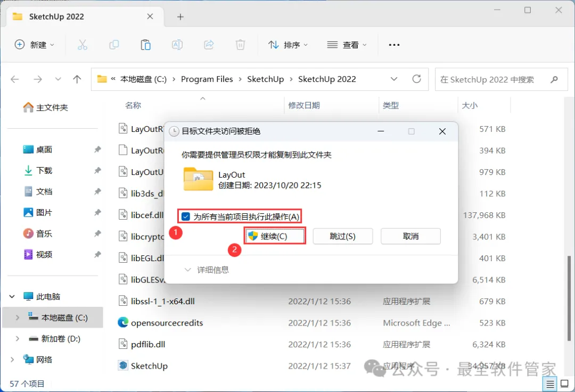Open recent locations dropdown chevron
The height and width of the screenshot is (392, 575).
point(57,79)
